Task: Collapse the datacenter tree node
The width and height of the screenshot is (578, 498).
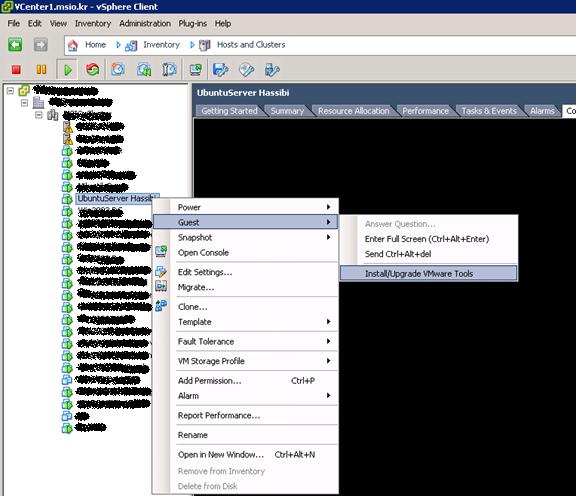Action: pos(25,102)
